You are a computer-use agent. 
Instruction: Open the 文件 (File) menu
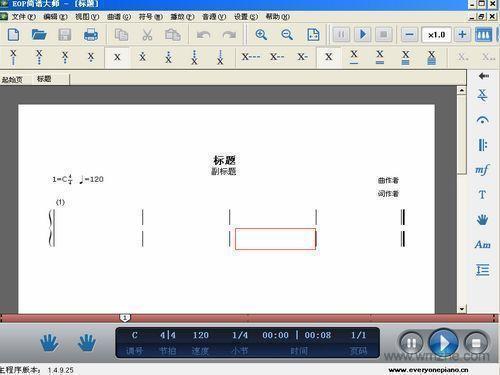23,17
